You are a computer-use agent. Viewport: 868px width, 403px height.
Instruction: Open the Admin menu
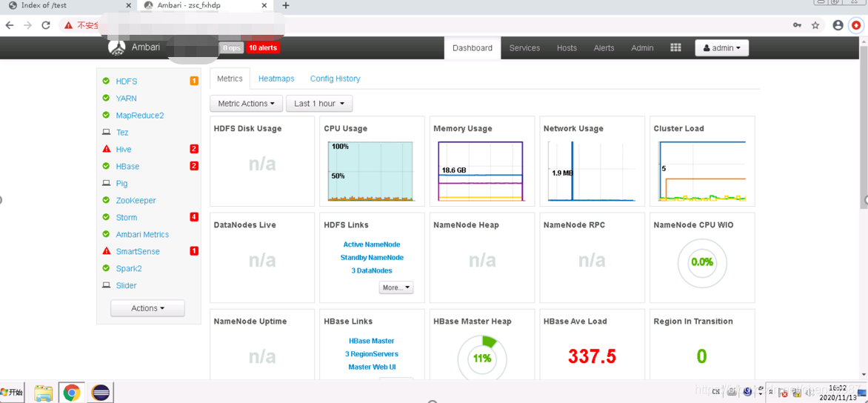[x=642, y=47]
